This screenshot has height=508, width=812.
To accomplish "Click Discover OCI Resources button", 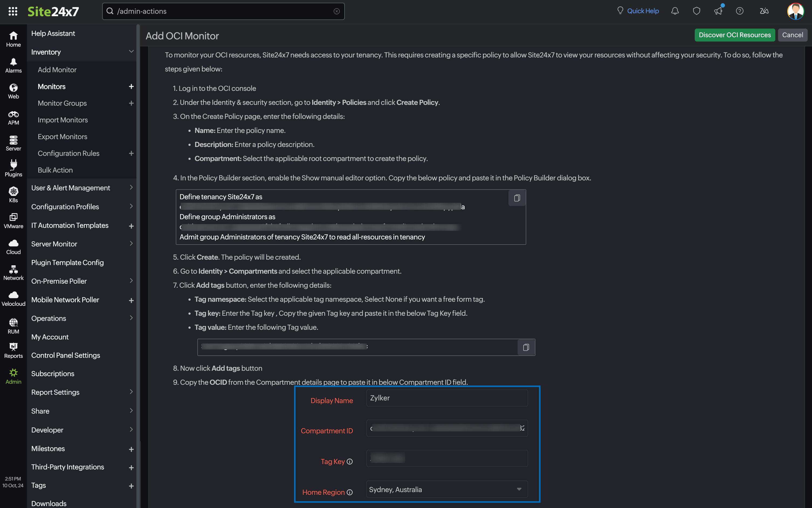I will [734, 35].
